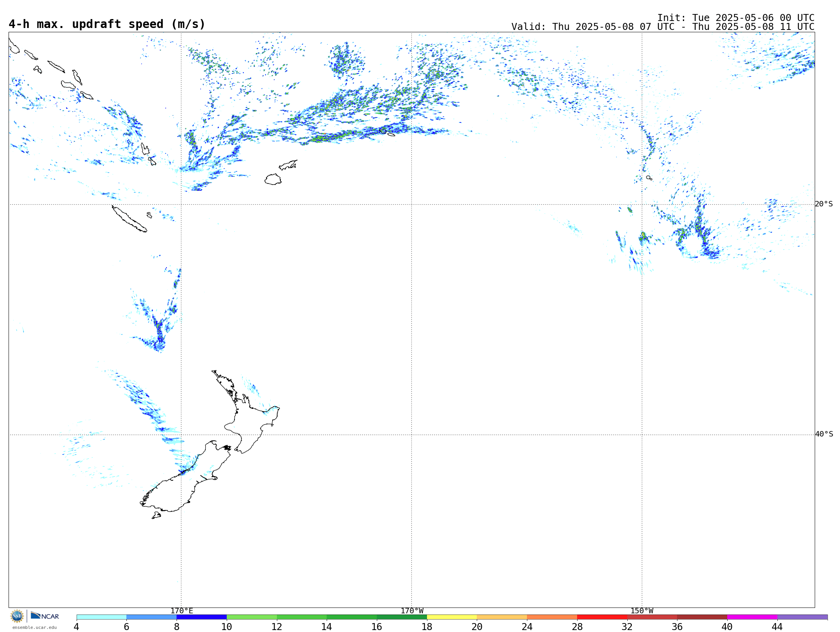Screen dimensions: 840x632
Task: Click the Valid time range line
Action: click(x=663, y=27)
